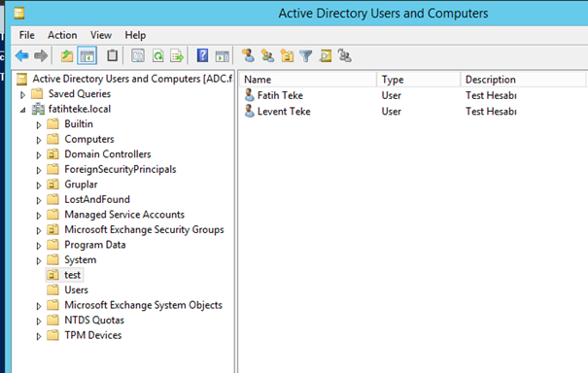
Task: Create a new group with toolbar icon
Action: click(x=267, y=56)
